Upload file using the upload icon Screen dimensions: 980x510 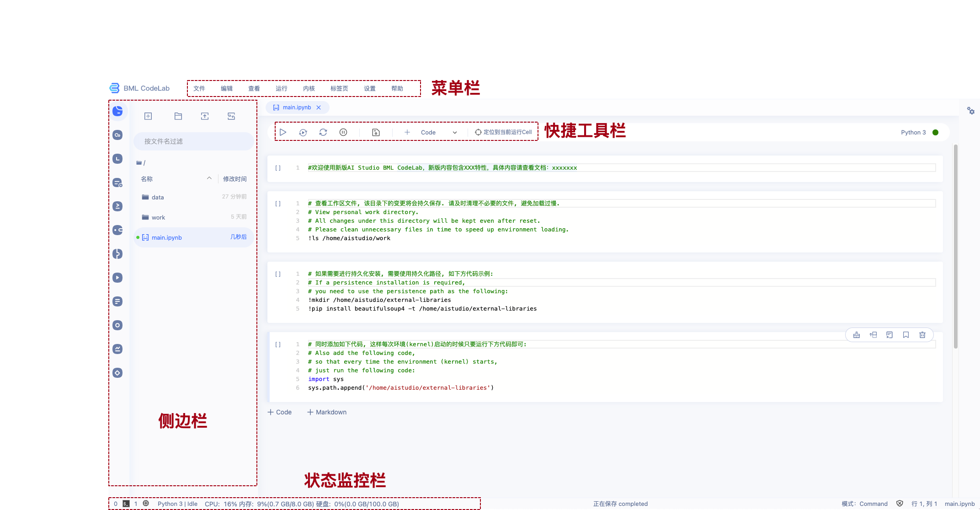tap(205, 116)
